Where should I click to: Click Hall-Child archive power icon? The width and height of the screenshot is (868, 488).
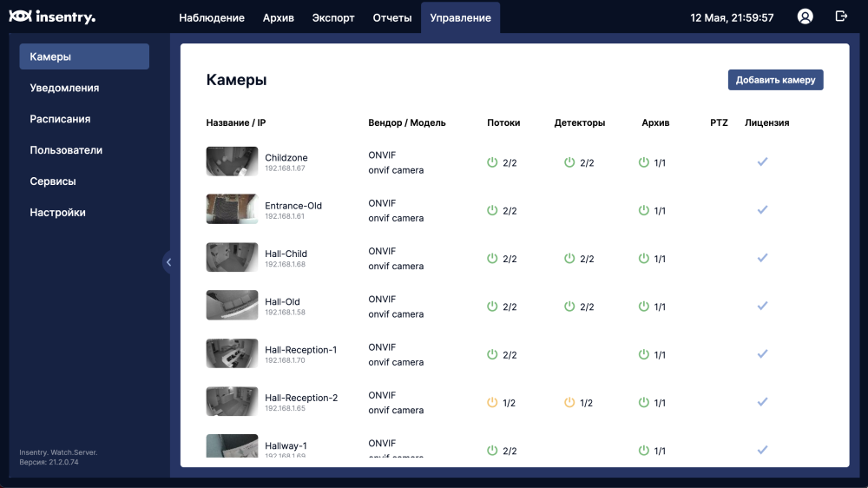[643, 258]
